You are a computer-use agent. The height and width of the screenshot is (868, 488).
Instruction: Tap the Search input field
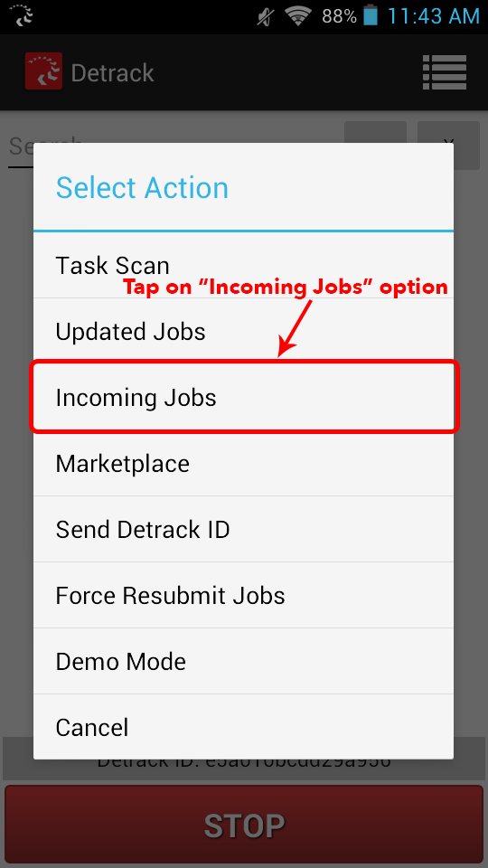(172, 146)
